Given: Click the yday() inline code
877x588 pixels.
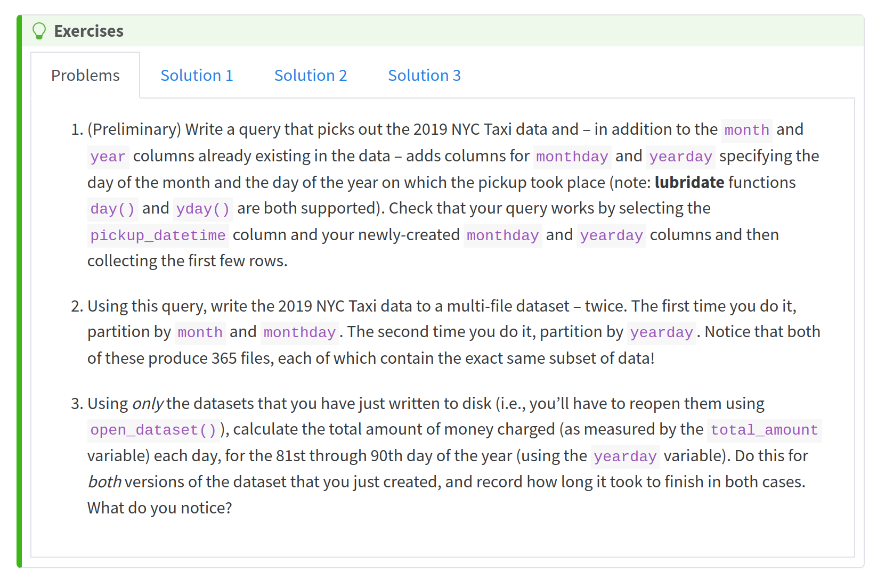Looking at the screenshot, I should [x=202, y=209].
